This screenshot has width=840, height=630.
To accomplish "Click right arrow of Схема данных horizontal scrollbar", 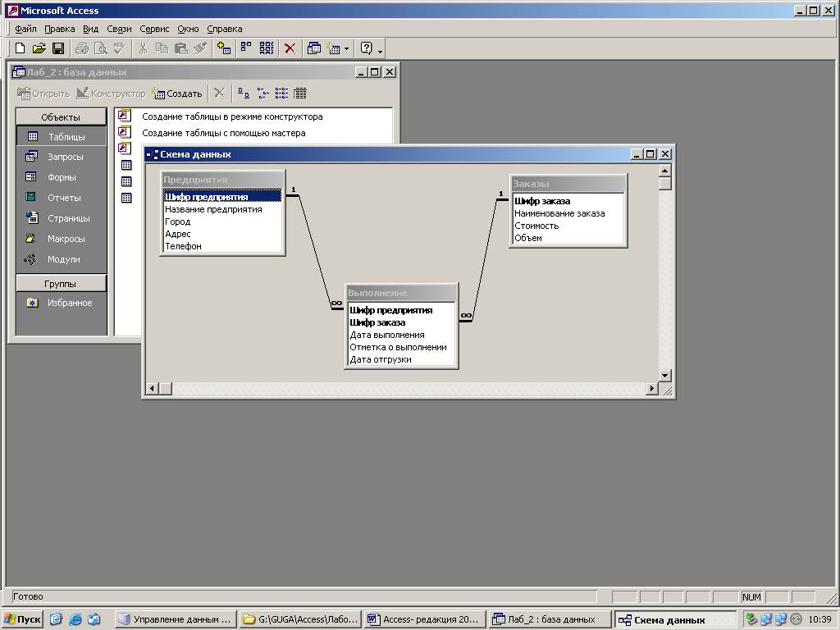I will 652,388.
